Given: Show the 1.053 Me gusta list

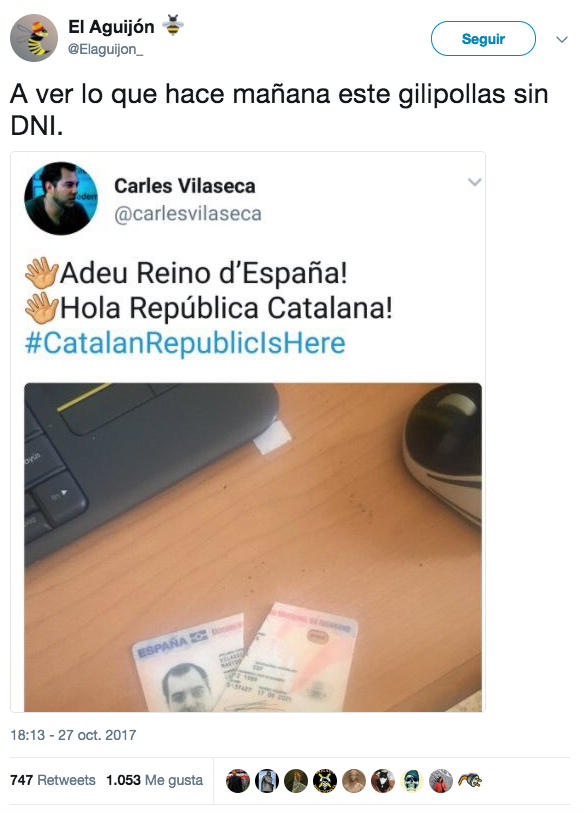Looking at the screenshot, I should coord(154,780).
